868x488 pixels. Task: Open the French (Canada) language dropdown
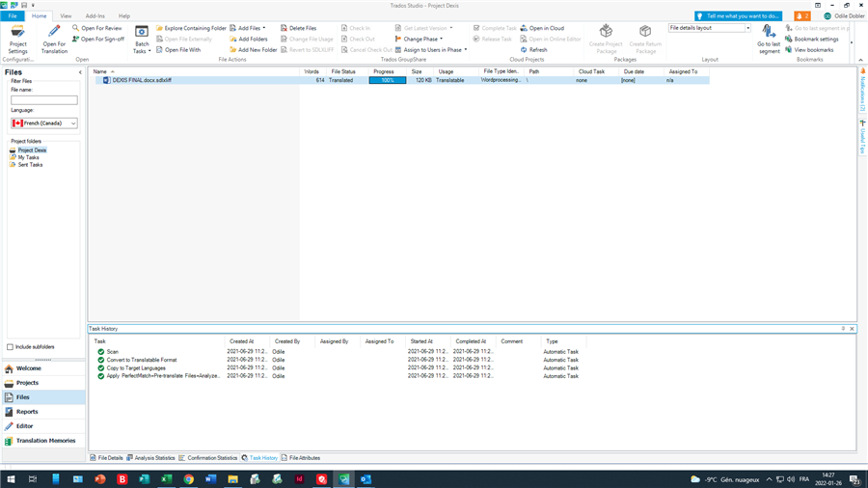[44, 123]
